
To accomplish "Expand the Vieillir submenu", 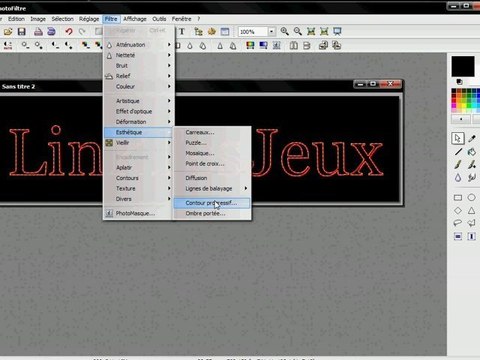I will click(139, 143).
